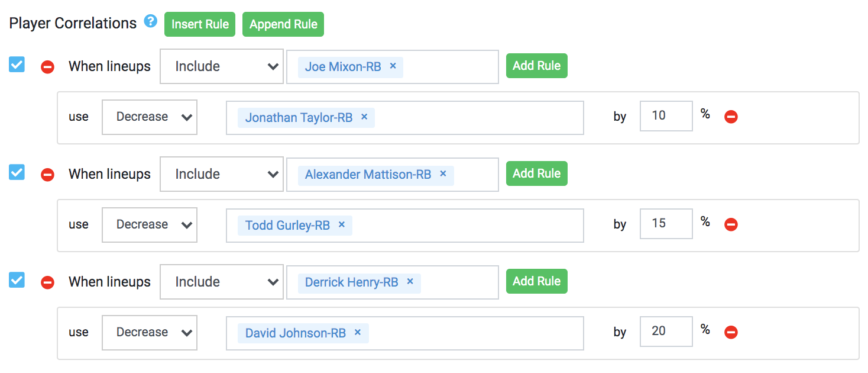The height and width of the screenshot is (373, 868).
Task: Open the Include dropdown for Derrick Henry
Action: coord(221,282)
